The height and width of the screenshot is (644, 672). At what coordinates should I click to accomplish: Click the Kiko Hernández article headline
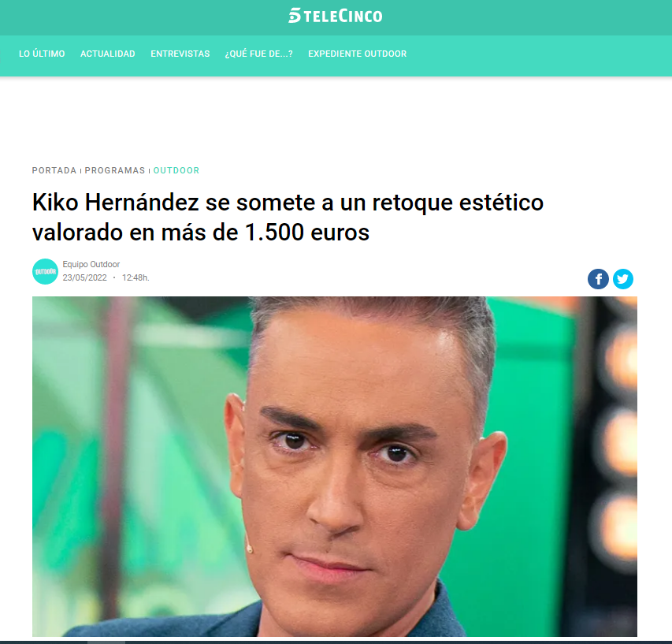288,217
